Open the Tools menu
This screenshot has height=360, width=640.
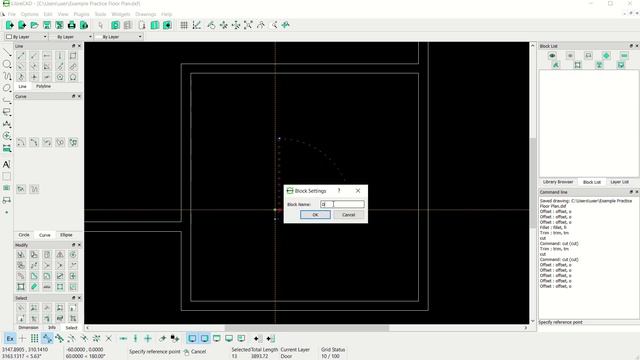tap(100, 14)
